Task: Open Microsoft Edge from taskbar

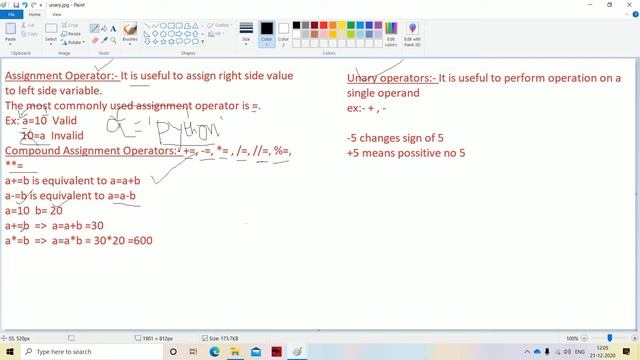Action: pos(214,351)
